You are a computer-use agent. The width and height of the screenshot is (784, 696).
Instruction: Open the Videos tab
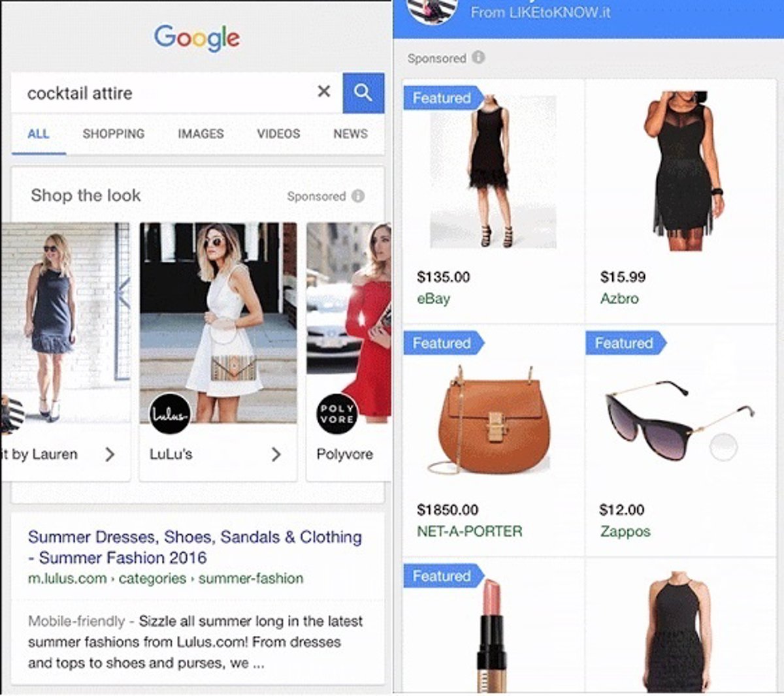coord(278,134)
